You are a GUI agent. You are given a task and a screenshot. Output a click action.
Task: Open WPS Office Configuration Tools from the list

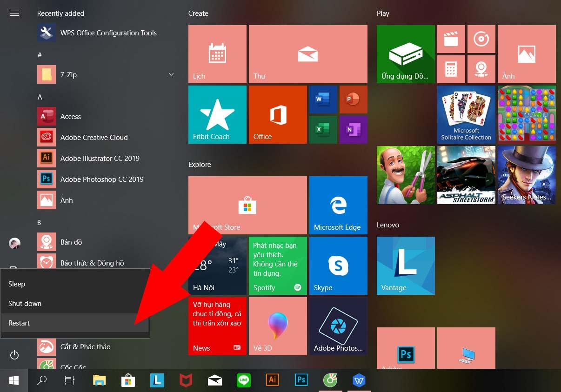(x=106, y=33)
